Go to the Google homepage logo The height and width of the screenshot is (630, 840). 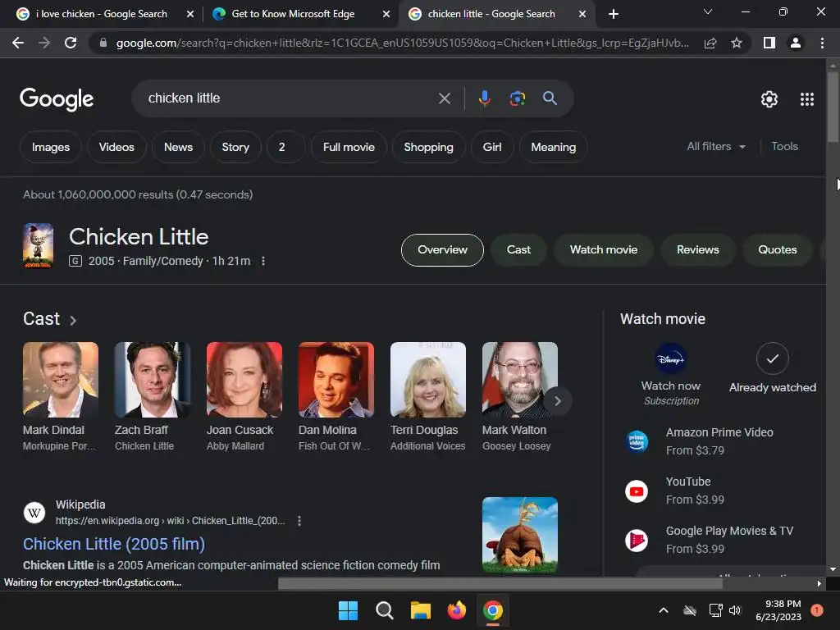point(57,99)
